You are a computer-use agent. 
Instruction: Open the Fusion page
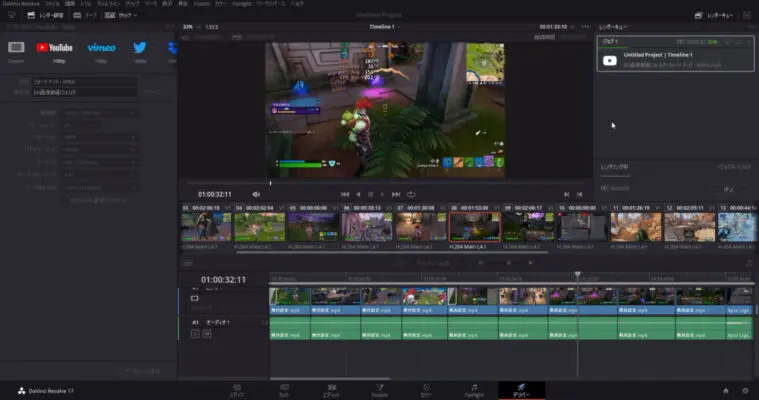click(380, 390)
